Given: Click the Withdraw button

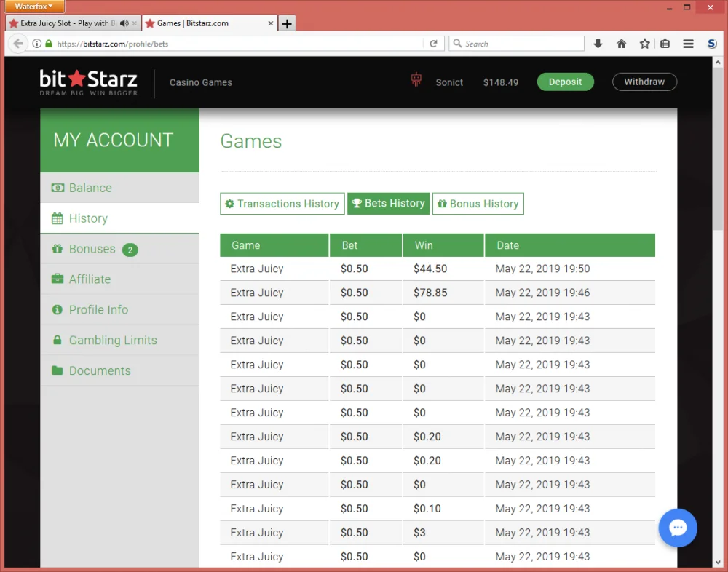Looking at the screenshot, I should point(644,82).
